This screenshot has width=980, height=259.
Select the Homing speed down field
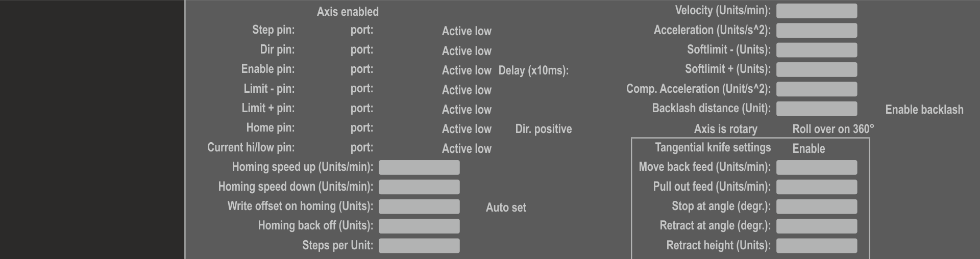click(x=419, y=187)
